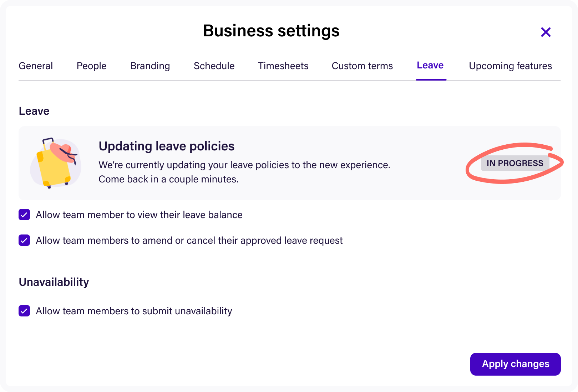
Task: Click label 'Allow team member to view their leave balance'
Action: 139,215
